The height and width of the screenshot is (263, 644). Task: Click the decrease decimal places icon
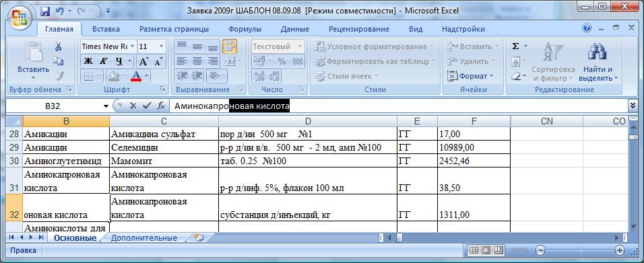(274, 76)
